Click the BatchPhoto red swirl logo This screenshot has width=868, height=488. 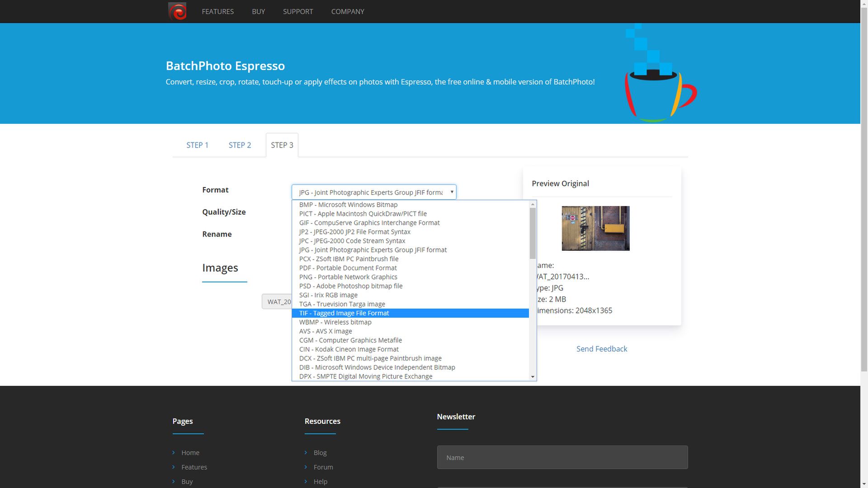pos(177,11)
